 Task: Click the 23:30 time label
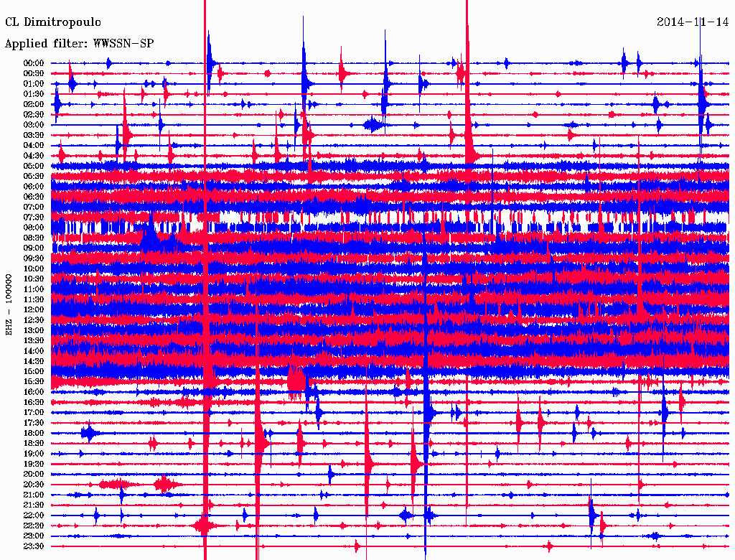click(34, 546)
